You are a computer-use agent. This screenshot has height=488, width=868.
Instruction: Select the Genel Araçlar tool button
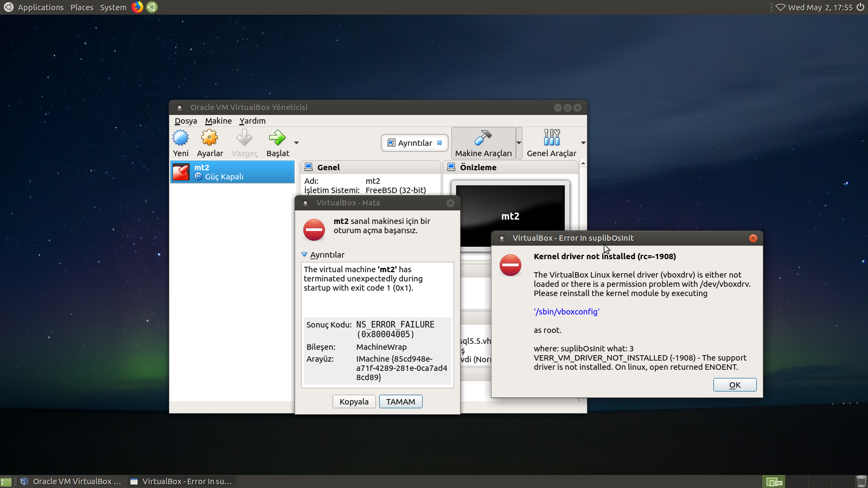click(x=551, y=143)
